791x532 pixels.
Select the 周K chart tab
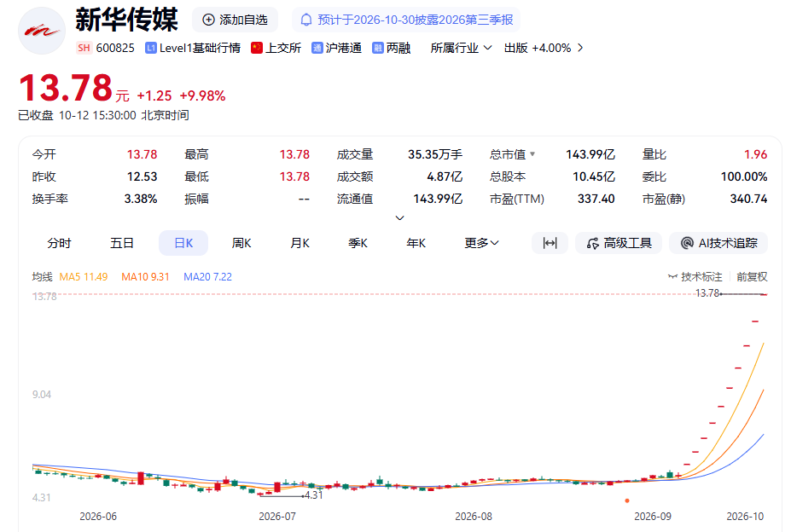point(241,243)
